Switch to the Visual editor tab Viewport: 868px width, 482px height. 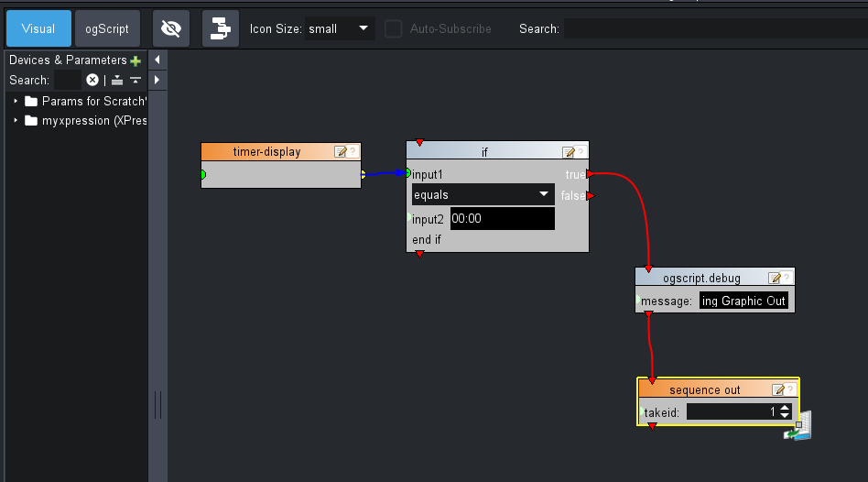pyautogui.click(x=38, y=28)
